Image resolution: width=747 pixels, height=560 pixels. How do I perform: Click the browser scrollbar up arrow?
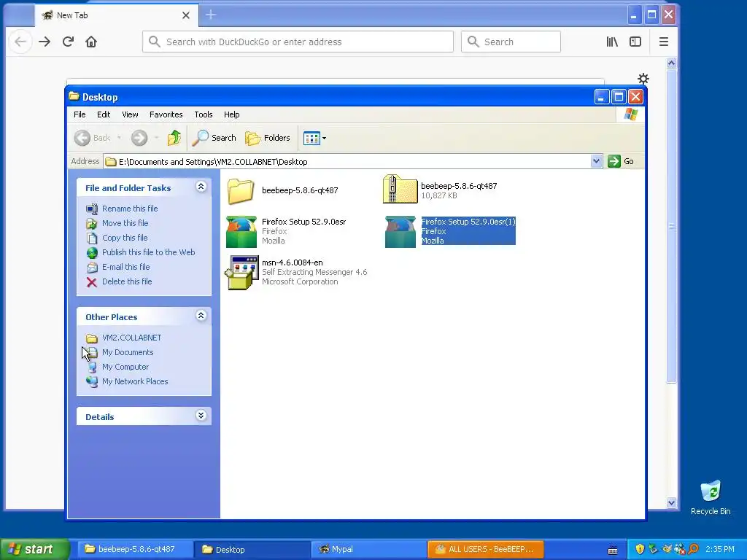coord(671,63)
